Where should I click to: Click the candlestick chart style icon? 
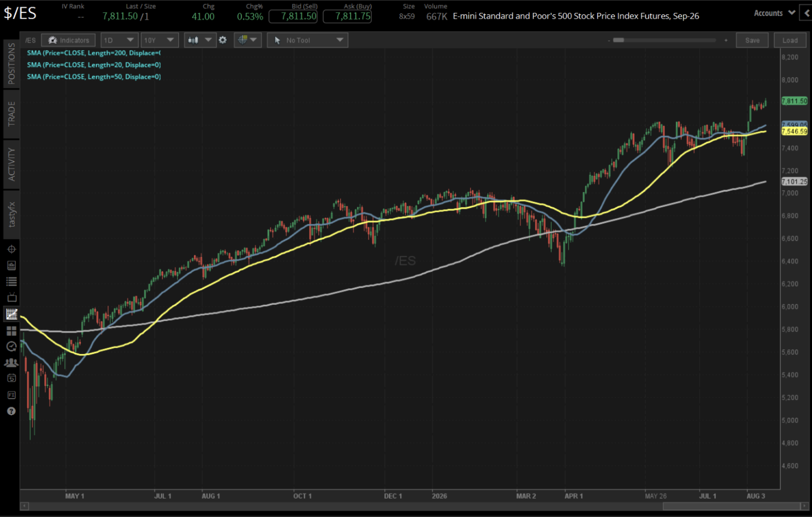tap(193, 40)
